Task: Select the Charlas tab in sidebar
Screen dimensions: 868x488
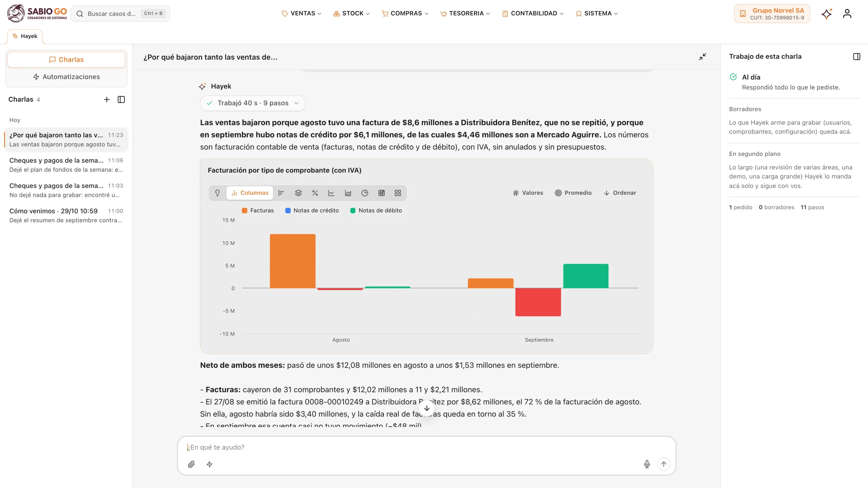Action: coord(66,60)
